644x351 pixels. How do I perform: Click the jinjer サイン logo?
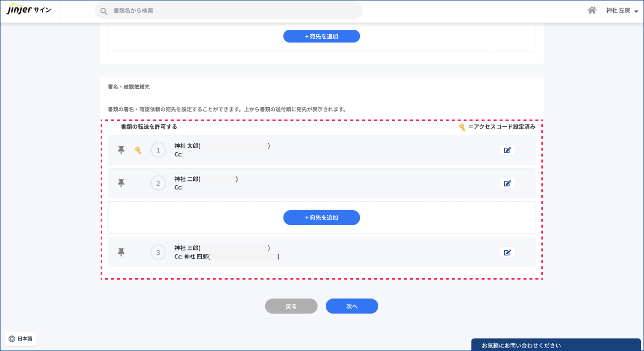pyautogui.click(x=29, y=10)
